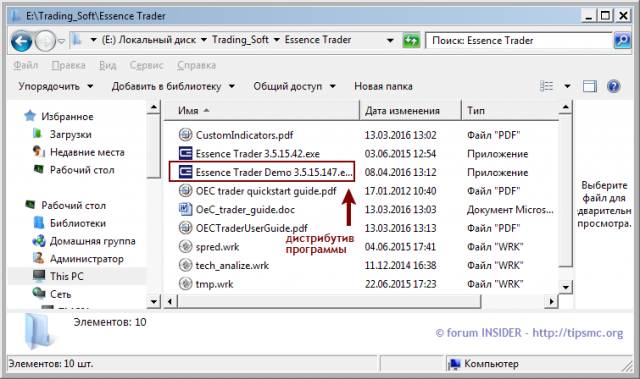Screen dimensions: 640x379
Task: Open Библиотеки in navigation pane
Action: pyautogui.click(x=78, y=223)
